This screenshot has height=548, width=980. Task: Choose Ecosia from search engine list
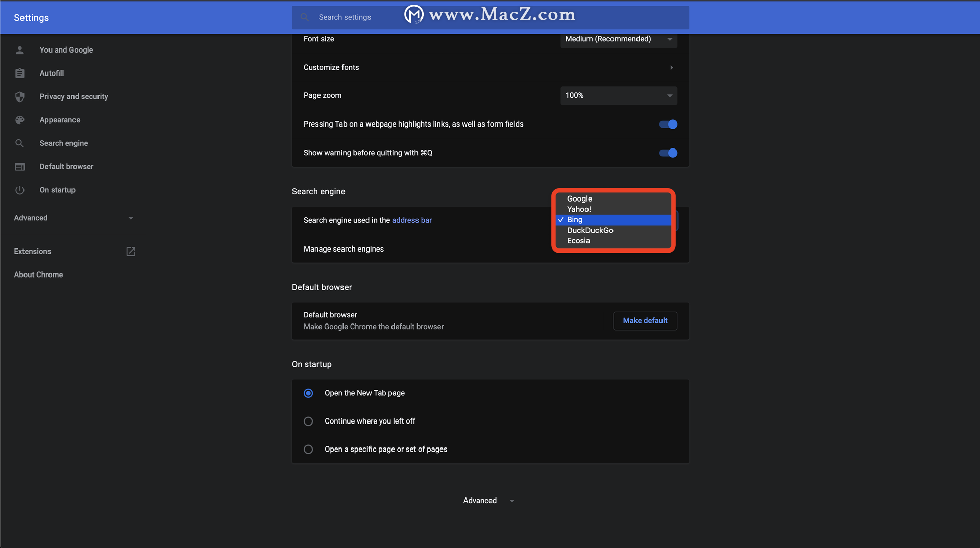[x=613, y=241]
